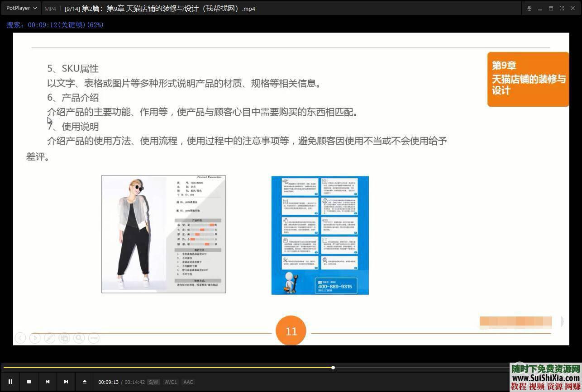Screen dimensions: 582x392
Task: Click the AVC1 video codec label
Action: coord(171,382)
